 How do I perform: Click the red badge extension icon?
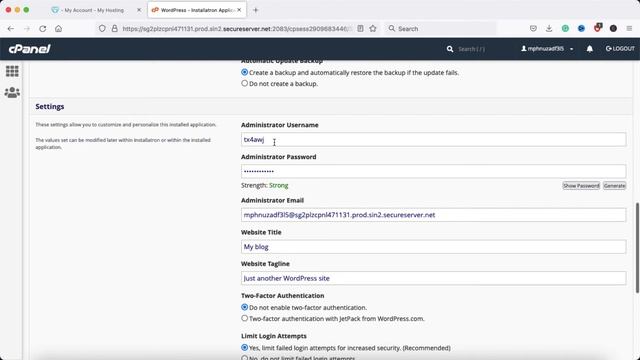point(598,28)
